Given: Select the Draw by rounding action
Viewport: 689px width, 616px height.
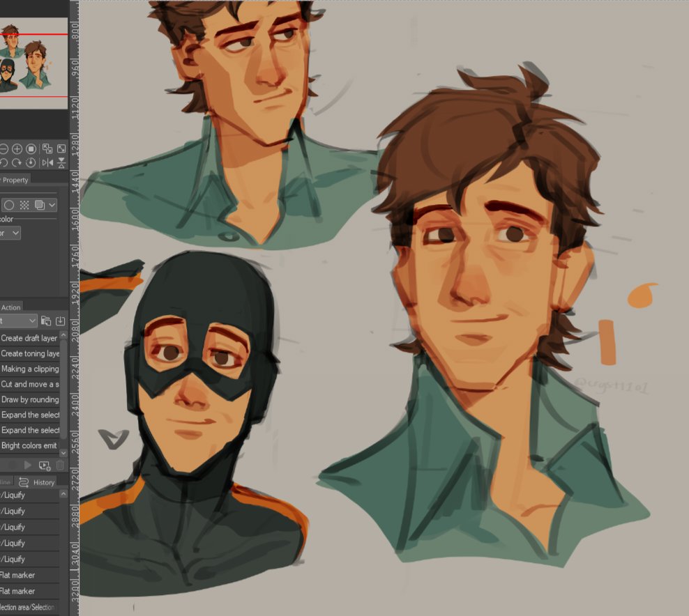Looking at the screenshot, I should click(x=29, y=399).
